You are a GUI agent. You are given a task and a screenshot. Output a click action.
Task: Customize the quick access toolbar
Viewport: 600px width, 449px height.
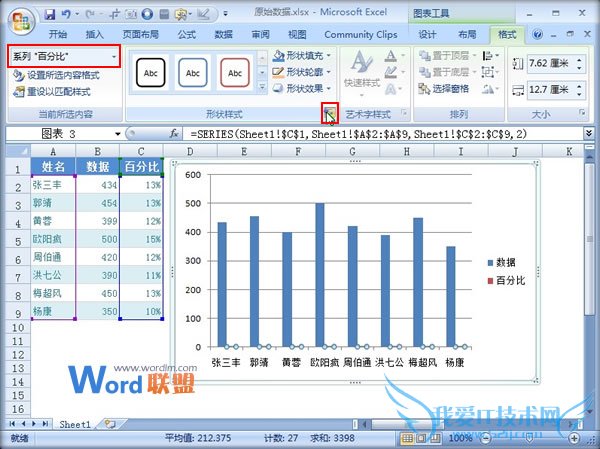225,14
